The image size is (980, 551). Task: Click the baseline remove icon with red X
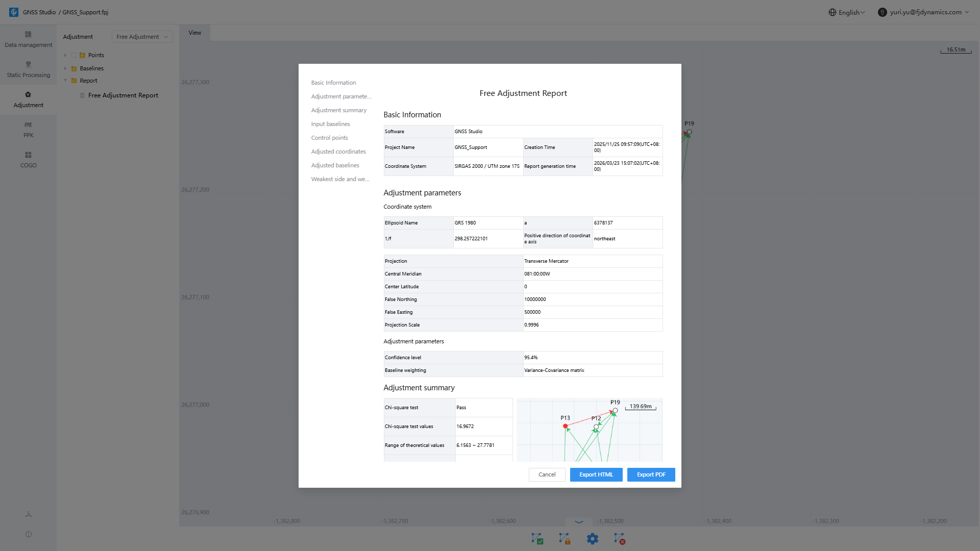619,538
